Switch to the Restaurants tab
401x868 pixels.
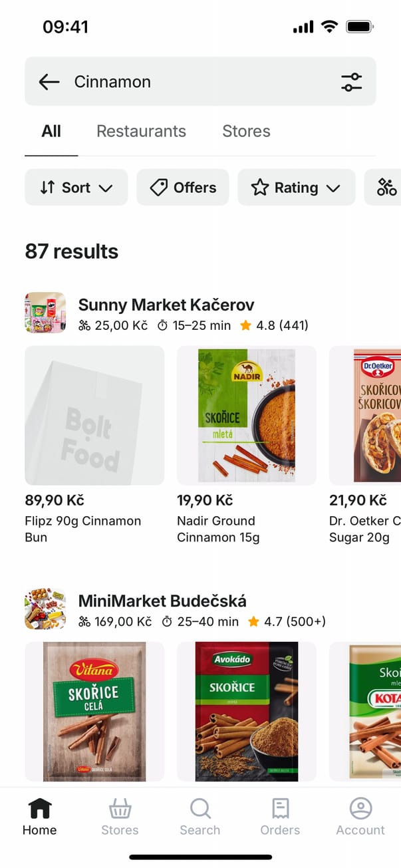pos(141,131)
